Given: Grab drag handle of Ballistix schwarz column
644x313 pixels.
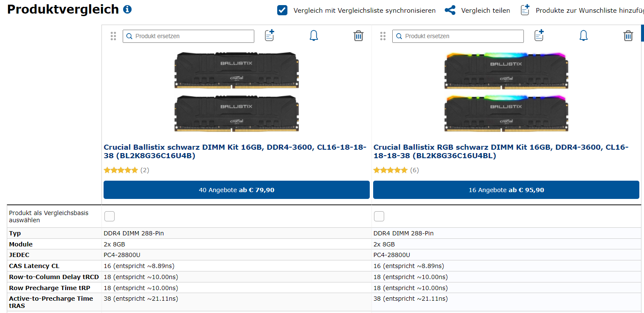Looking at the screenshot, I should click(113, 36).
